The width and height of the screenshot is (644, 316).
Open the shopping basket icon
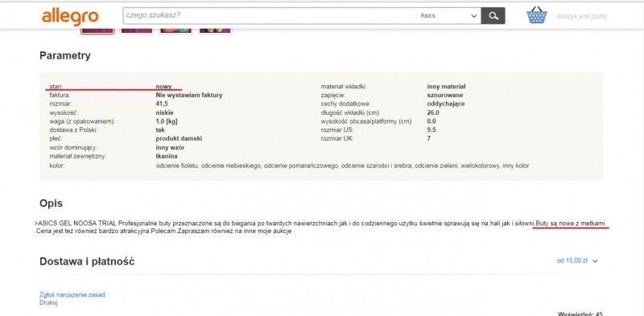(x=537, y=14)
